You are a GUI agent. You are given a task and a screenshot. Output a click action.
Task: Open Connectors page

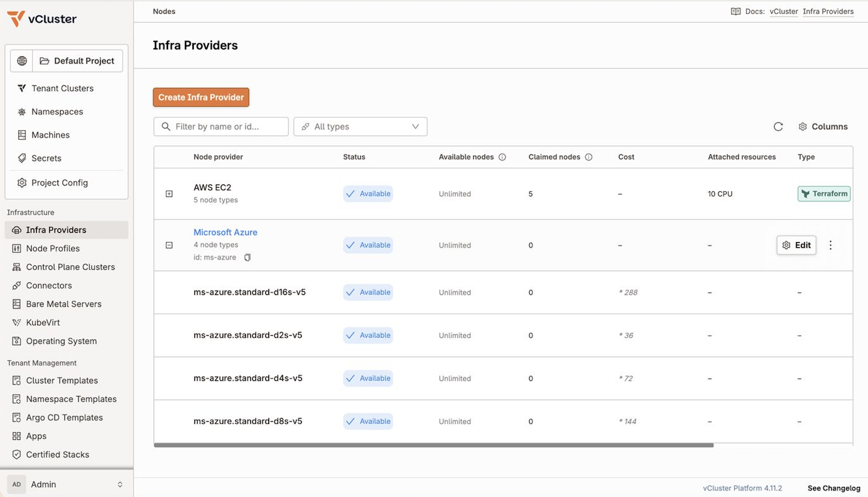tap(66, 285)
